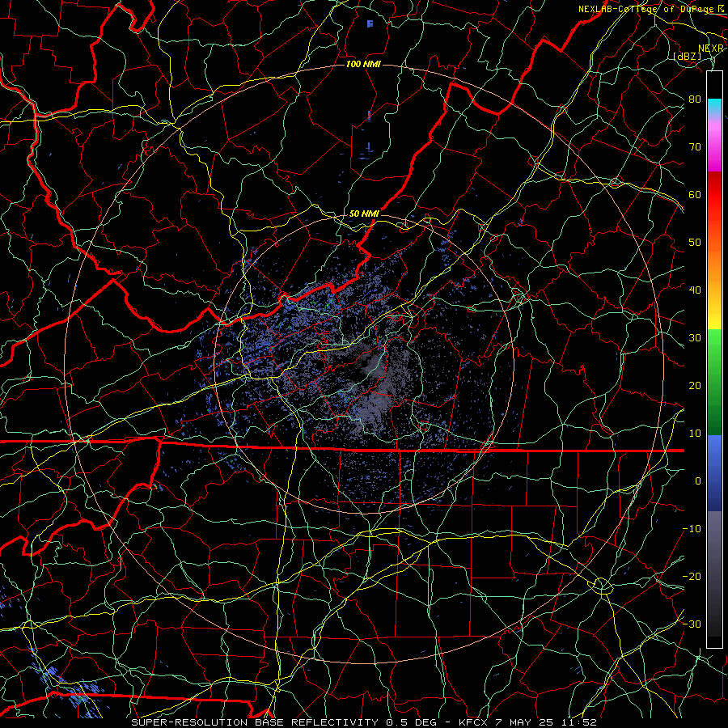
Task: Click the 60 value on the dBZ scale
Action: pyautogui.click(x=695, y=194)
